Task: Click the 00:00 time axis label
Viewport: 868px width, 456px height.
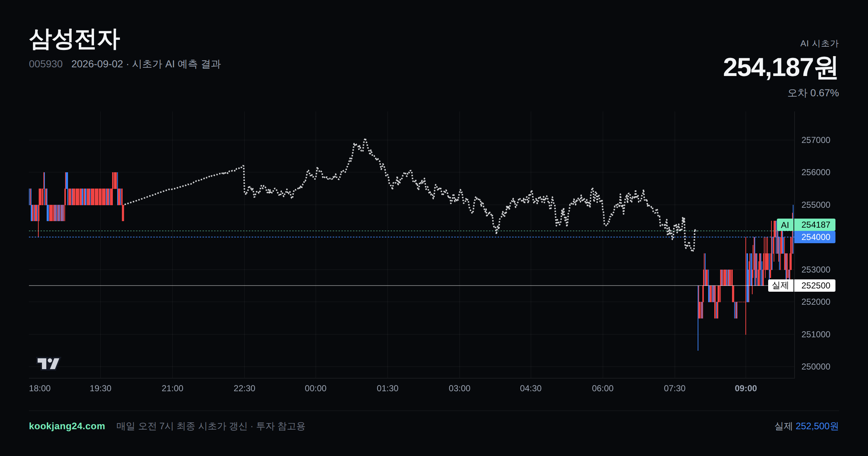Action: click(x=316, y=388)
